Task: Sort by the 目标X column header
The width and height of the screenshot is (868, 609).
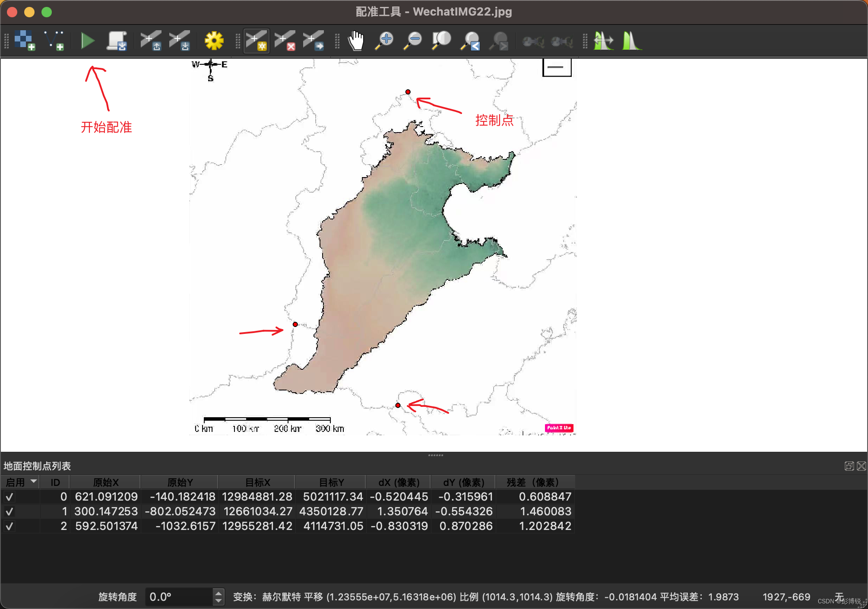Action: [257, 482]
